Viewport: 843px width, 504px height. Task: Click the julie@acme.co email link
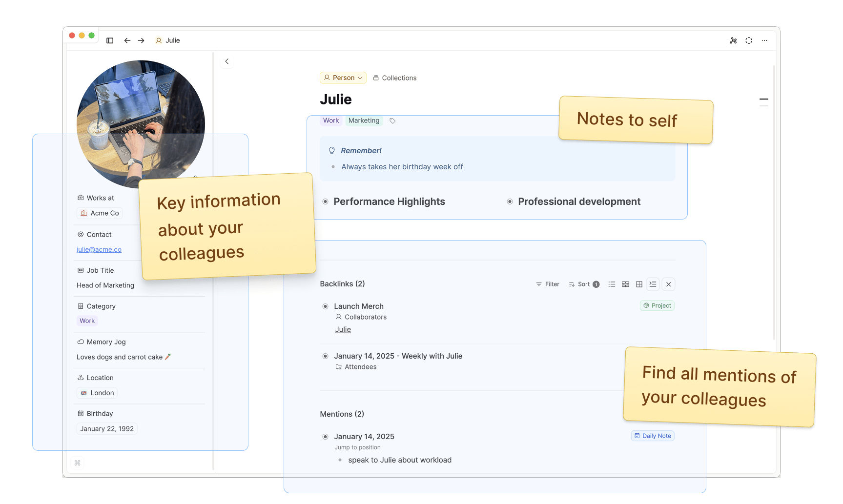coord(99,249)
